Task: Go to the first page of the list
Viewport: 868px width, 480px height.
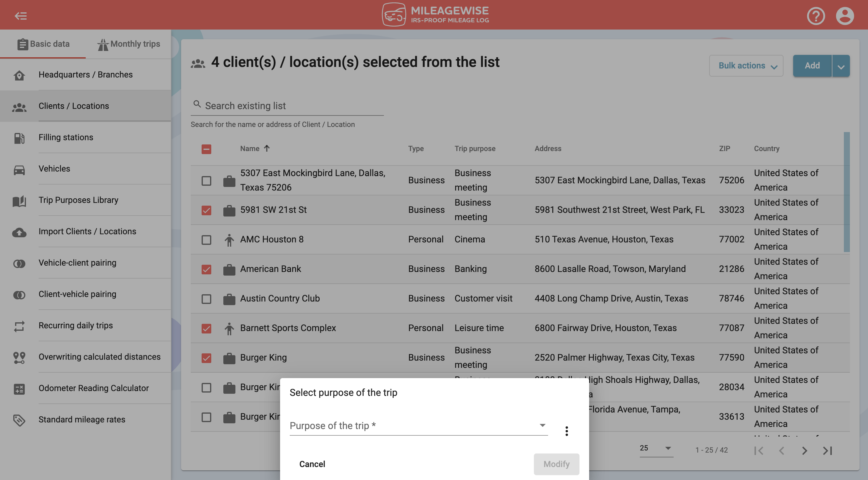Action: 758,450
